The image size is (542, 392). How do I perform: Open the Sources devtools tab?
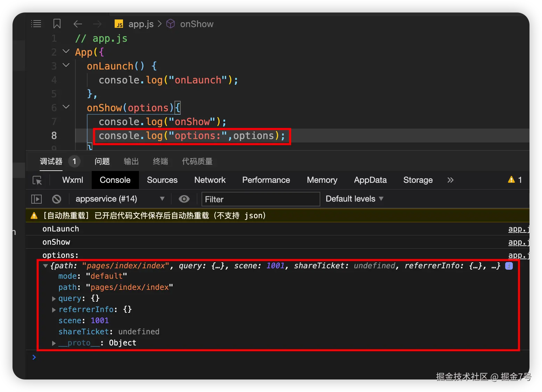tap(162, 180)
